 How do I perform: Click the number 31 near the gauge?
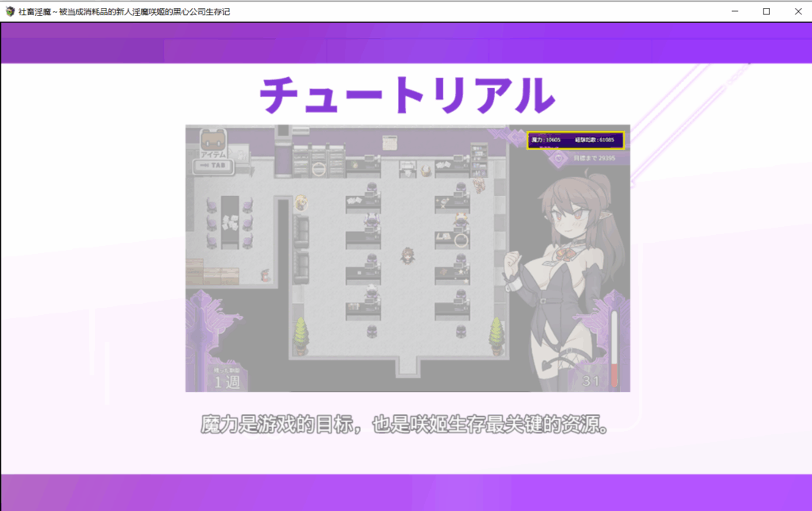pyautogui.click(x=591, y=382)
